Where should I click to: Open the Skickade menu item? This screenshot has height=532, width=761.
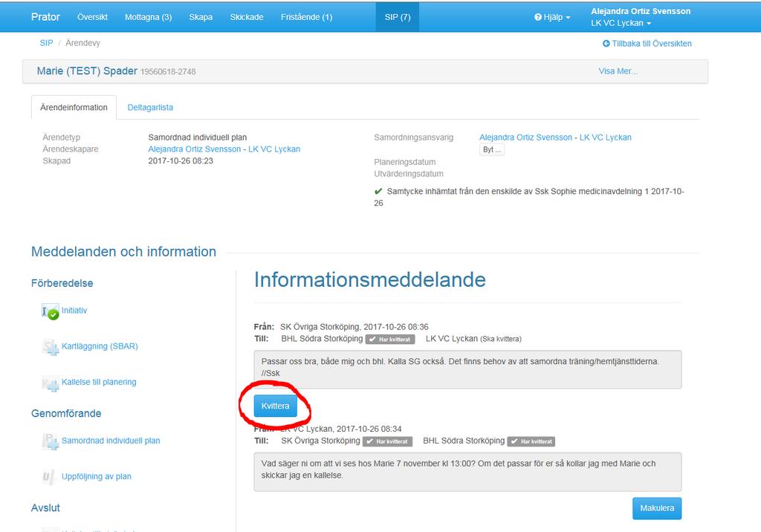(247, 17)
